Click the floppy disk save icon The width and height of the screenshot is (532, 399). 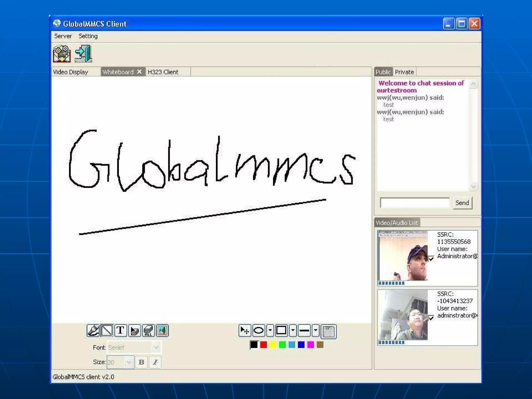(329, 331)
